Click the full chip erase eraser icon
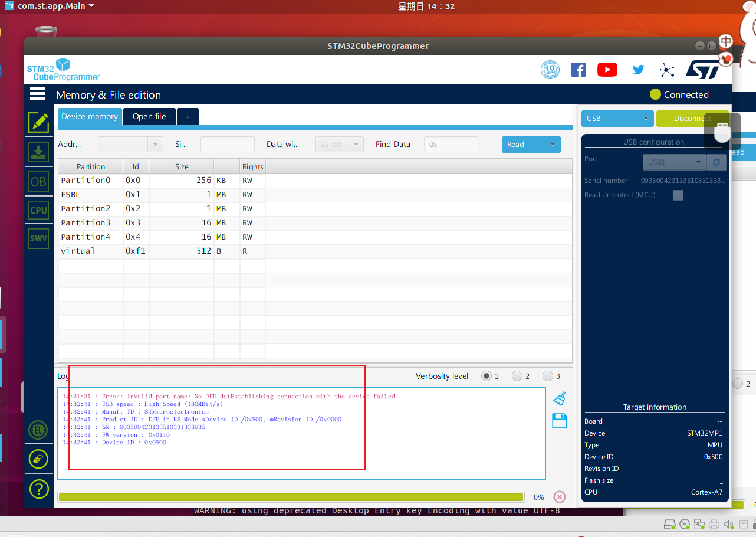Viewport: 756px width, 537px height. [x=39, y=459]
